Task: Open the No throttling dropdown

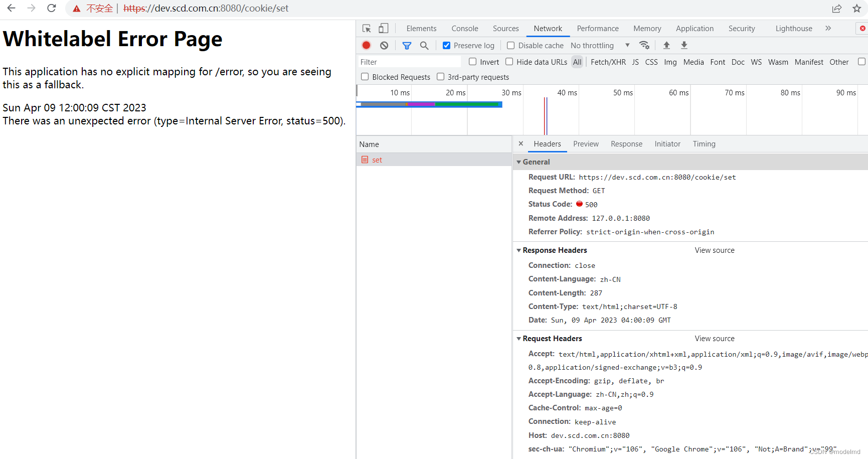Action: coord(599,45)
